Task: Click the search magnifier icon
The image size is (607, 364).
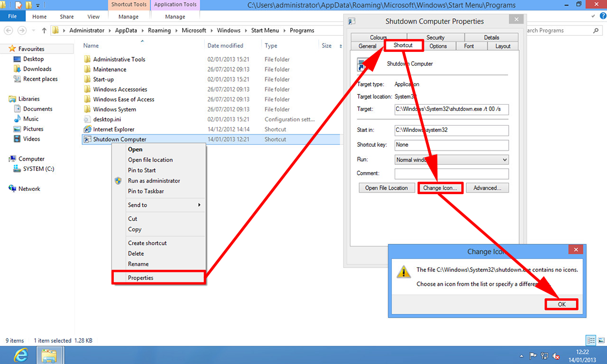Action: (596, 30)
